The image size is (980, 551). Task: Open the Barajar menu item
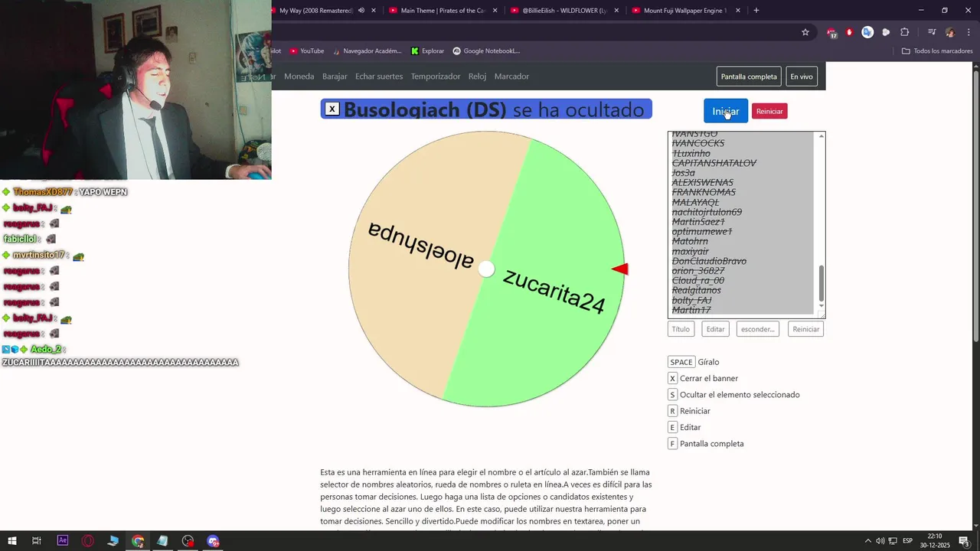point(335,77)
